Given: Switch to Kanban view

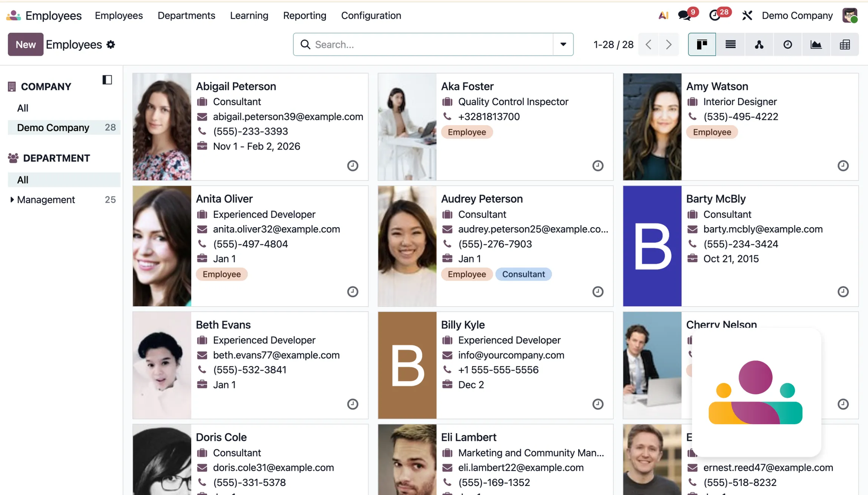Looking at the screenshot, I should click(x=702, y=44).
